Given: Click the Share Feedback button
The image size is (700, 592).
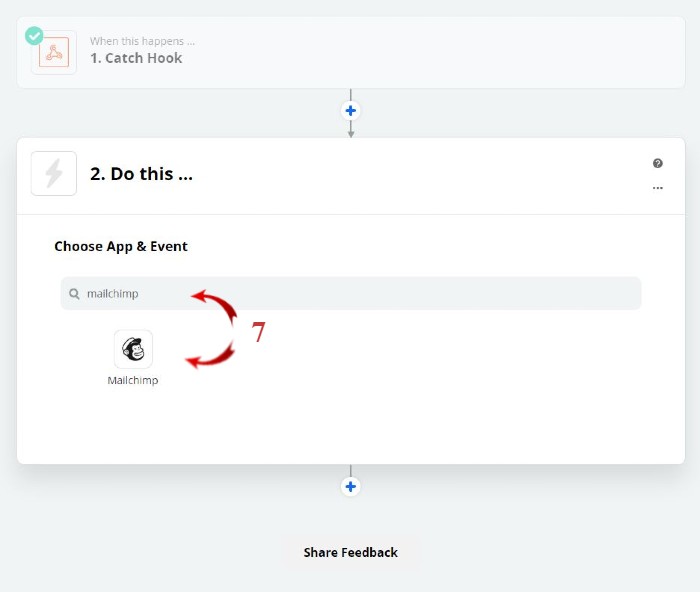Looking at the screenshot, I should 350,553.
